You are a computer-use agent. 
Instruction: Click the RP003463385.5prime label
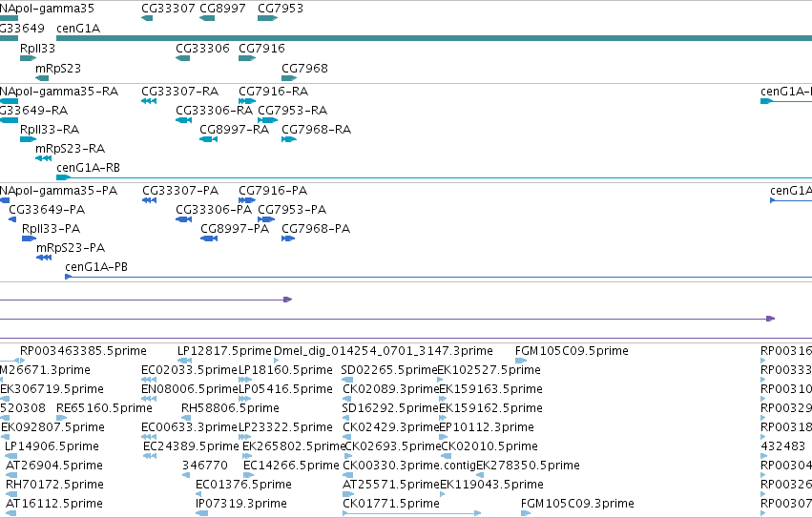pyautogui.click(x=83, y=351)
